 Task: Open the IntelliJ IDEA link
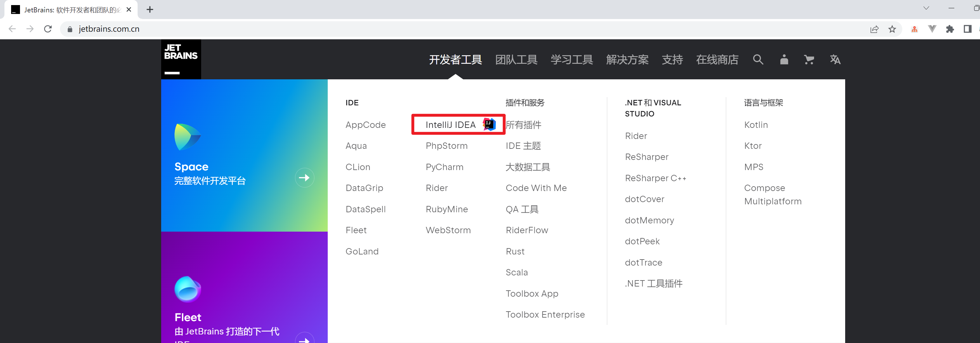tap(451, 124)
